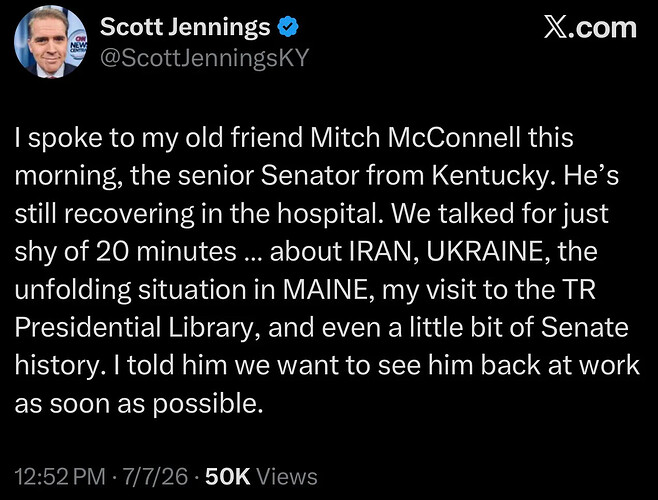The height and width of the screenshot is (500, 658).
Task: Open the @ScottJenningsKY handle link
Action: click(204, 58)
